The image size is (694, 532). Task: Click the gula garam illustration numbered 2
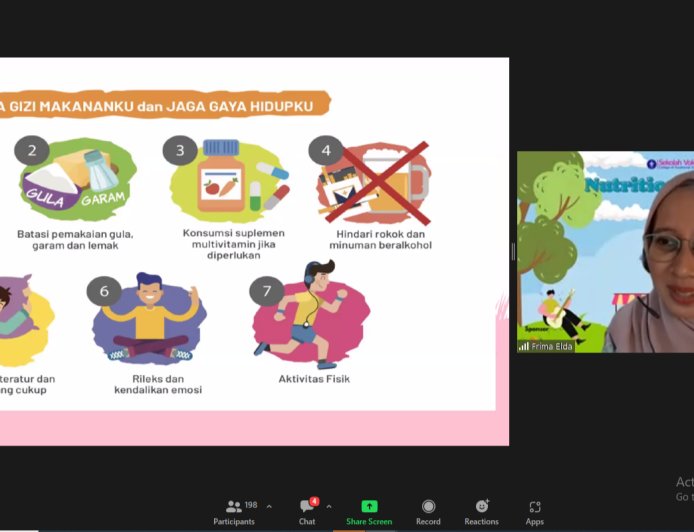tap(77, 179)
